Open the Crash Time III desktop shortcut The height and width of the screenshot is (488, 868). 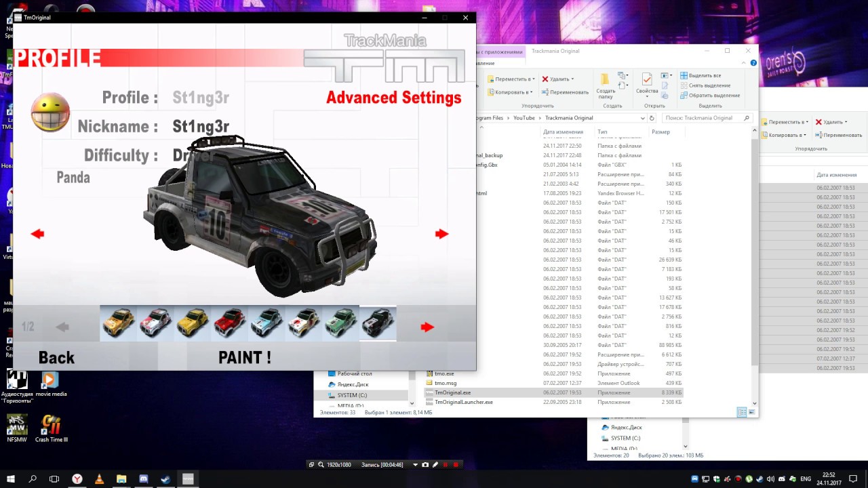(x=52, y=428)
